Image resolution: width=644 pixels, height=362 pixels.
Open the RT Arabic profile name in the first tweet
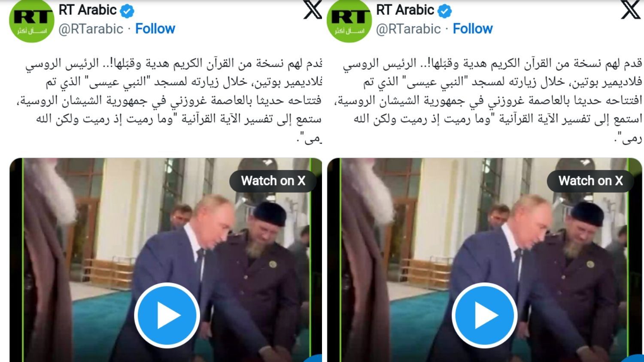[x=88, y=10]
